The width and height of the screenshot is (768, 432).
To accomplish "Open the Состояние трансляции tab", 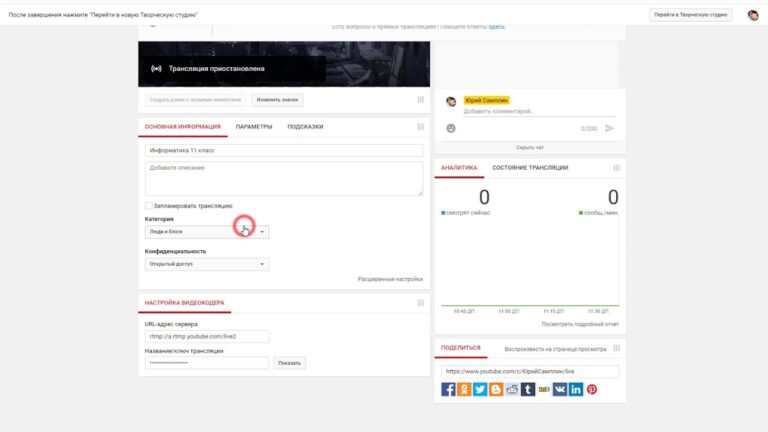I will [x=530, y=168].
